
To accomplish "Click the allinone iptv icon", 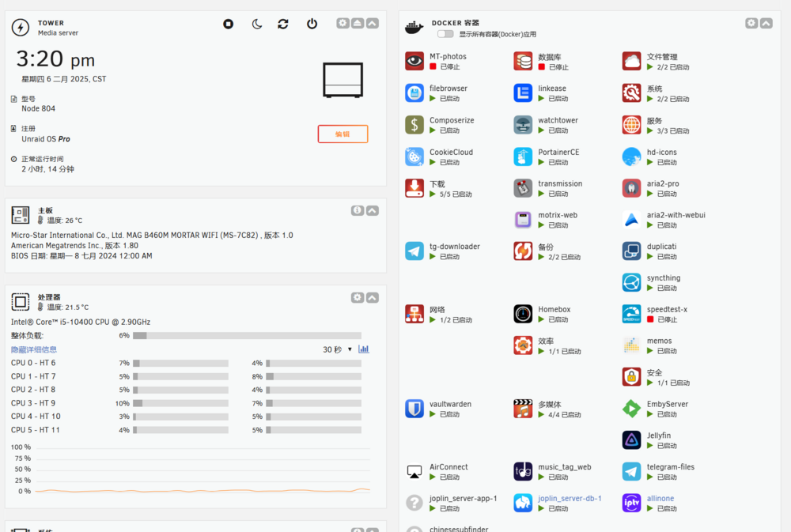I will (x=631, y=503).
